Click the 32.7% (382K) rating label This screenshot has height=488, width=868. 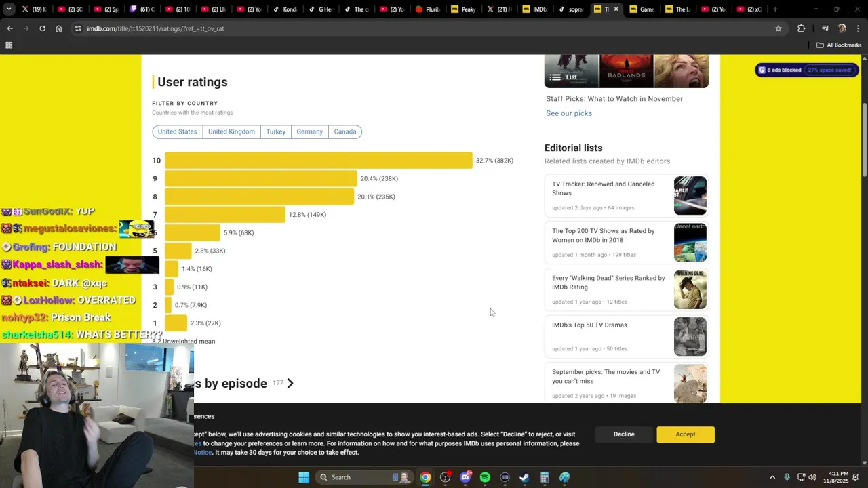click(x=494, y=161)
